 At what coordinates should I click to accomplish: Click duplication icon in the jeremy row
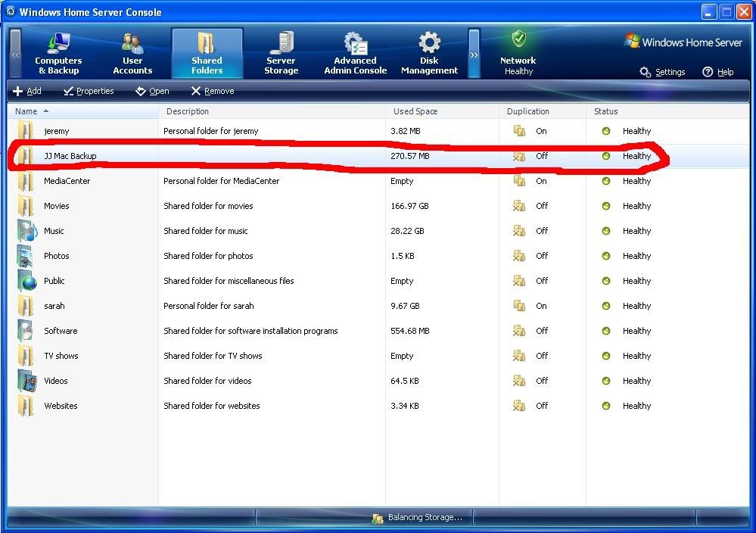tap(519, 131)
